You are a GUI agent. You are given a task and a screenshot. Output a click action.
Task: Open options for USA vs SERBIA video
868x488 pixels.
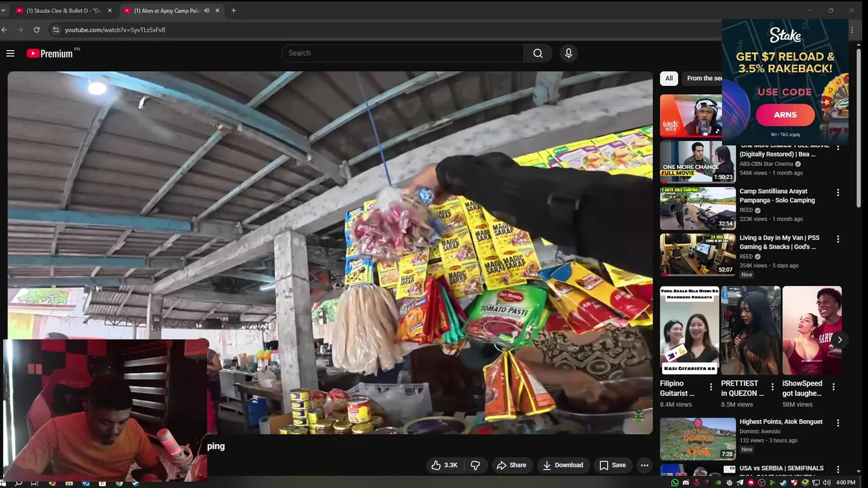click(838, 469)
